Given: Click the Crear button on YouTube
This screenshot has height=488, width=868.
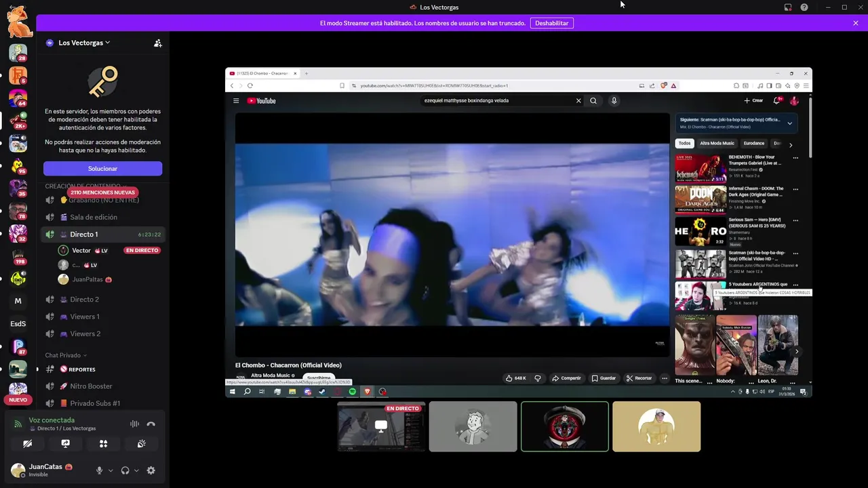Looking at the screenshot, I should click(x=753, y=100).
